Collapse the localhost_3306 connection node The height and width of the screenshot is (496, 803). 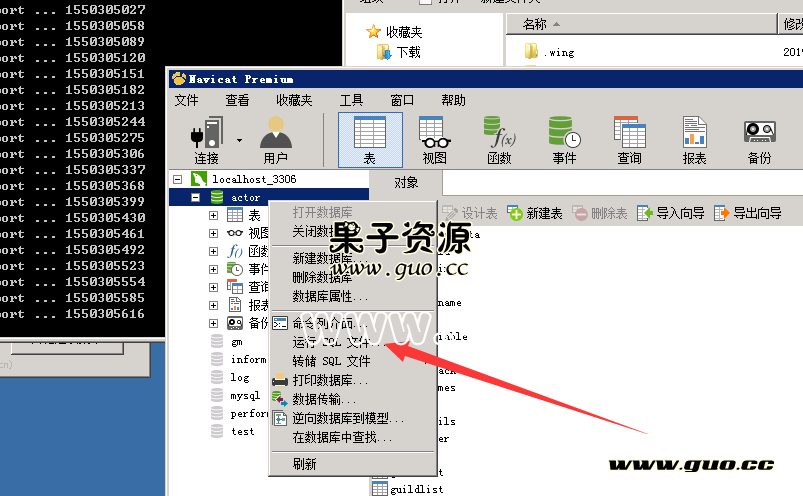click(x=178, y=179)
